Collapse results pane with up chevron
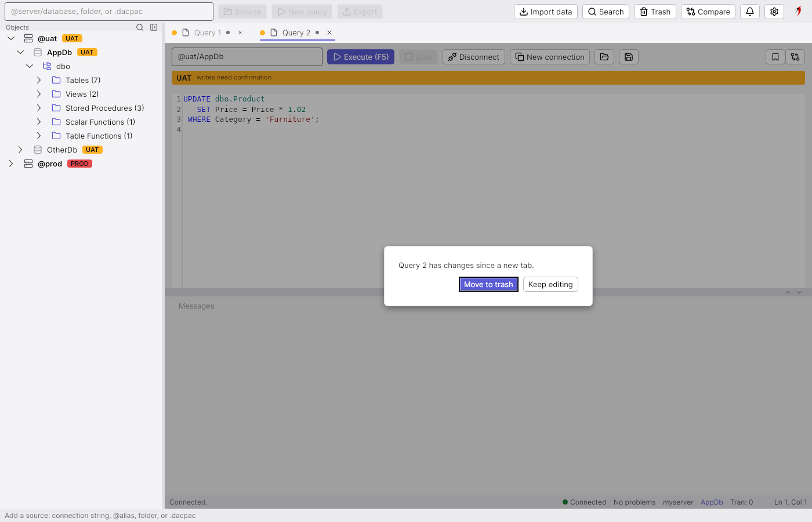 pos(788,292)
